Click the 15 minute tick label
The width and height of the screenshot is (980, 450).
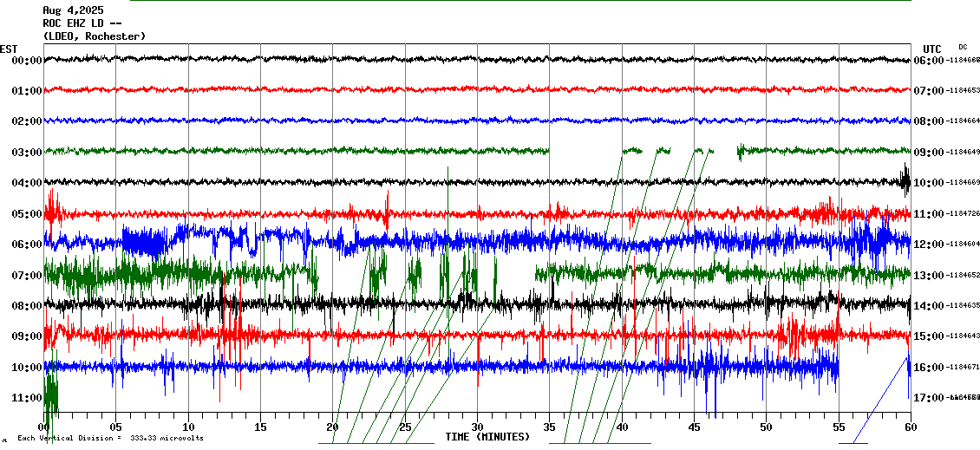pos(260,427)
